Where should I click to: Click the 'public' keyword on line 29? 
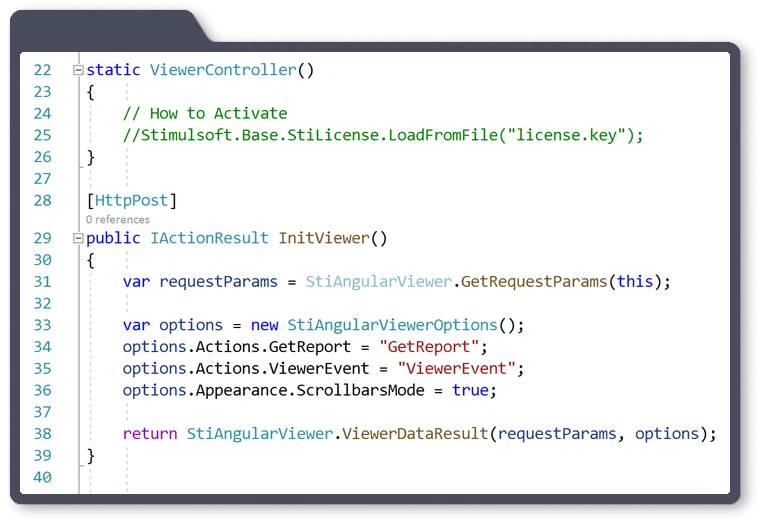113,238
